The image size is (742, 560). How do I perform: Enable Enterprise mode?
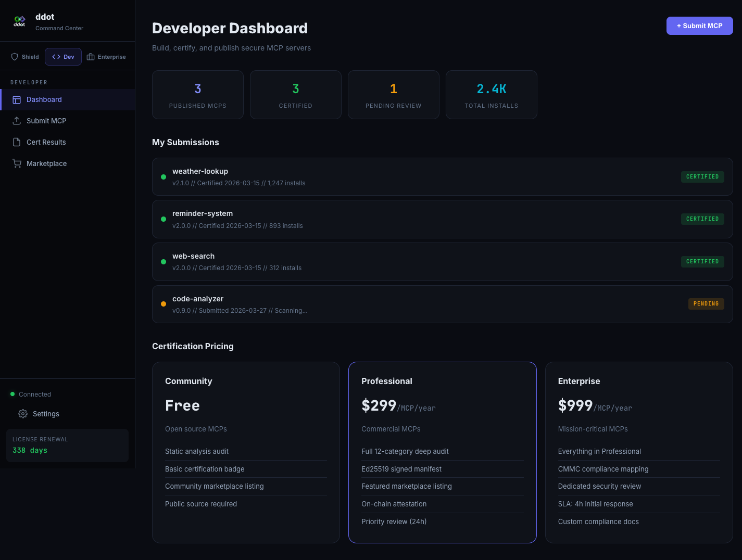click(x=106, y=56)
